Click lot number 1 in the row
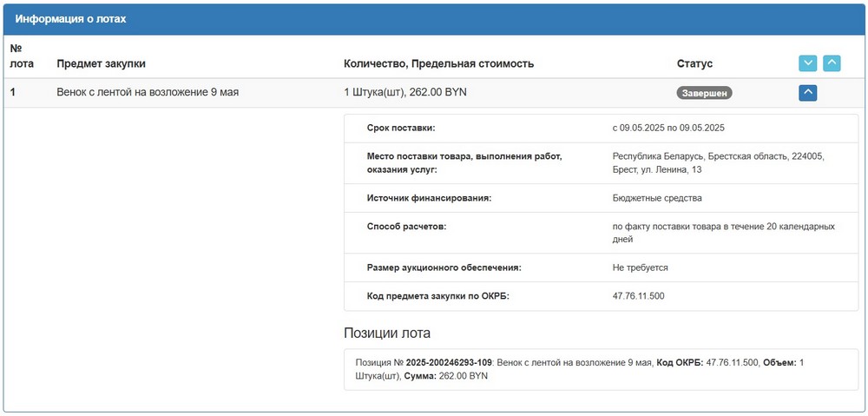Image resolution: width=868 pixels, height=416 pixels. pyautogui.click(x=13, y=92)
